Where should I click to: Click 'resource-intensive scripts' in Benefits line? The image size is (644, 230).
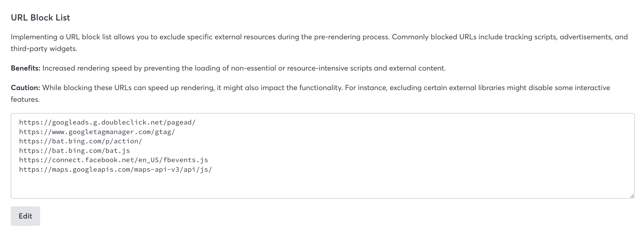pos(329,68)
